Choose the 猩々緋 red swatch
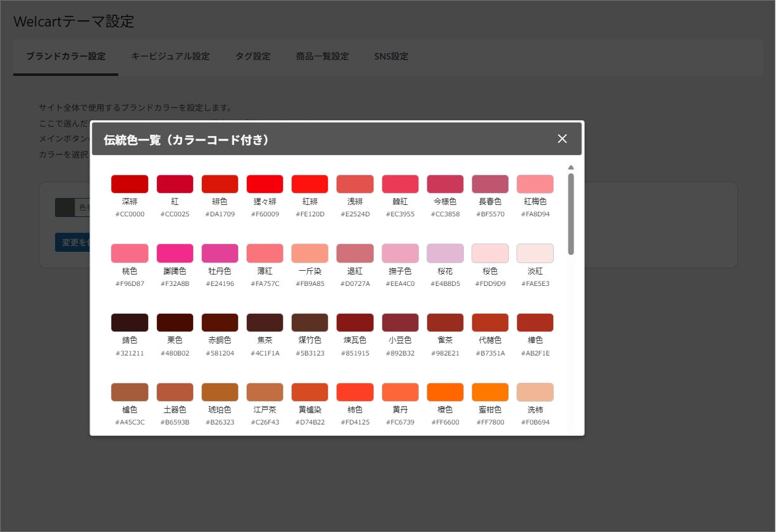The width and height of the screenshot is (776, 532). click(265, 183)
